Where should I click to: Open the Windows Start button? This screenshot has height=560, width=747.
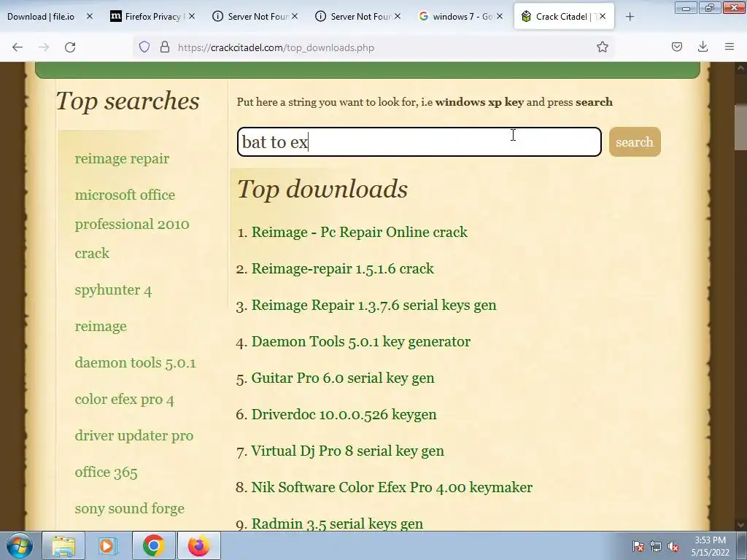(19, 545)
